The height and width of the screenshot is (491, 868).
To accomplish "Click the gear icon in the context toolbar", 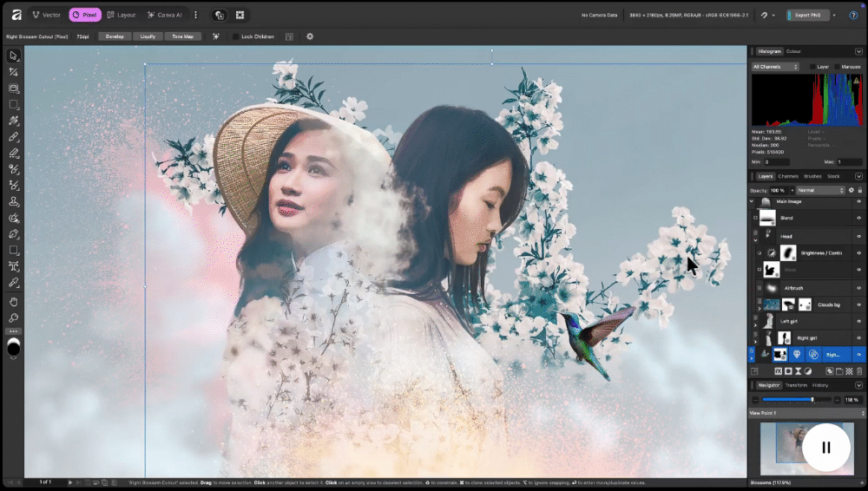I will tap(310, 36).
